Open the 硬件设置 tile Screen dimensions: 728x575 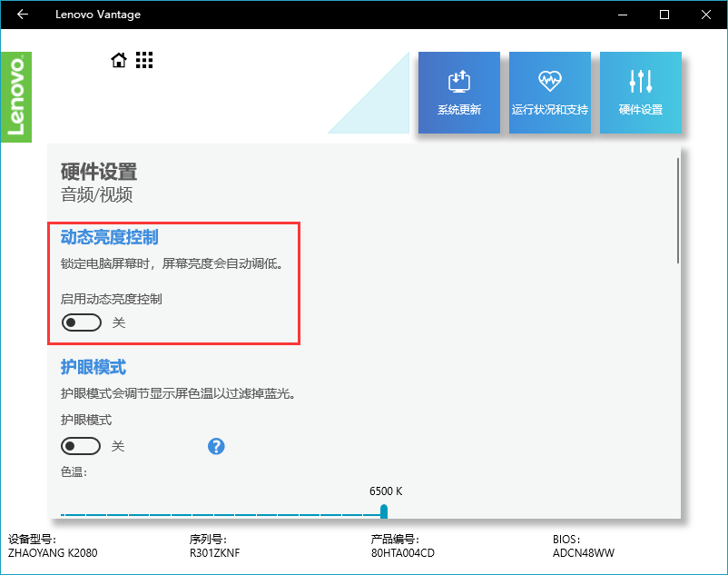(641, 93)
